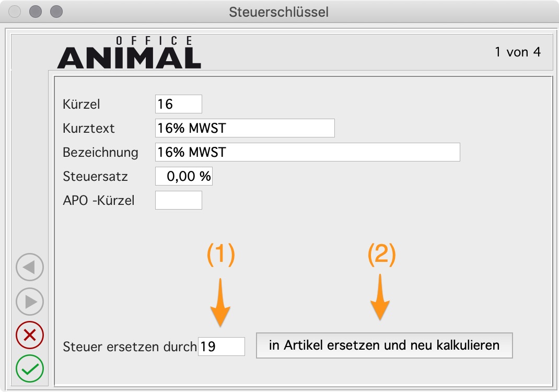The width and height of the screenshot is (559, 392).
Task: Click the Steuer ersetzen durch field showing 19
Action: pos(222,346)
